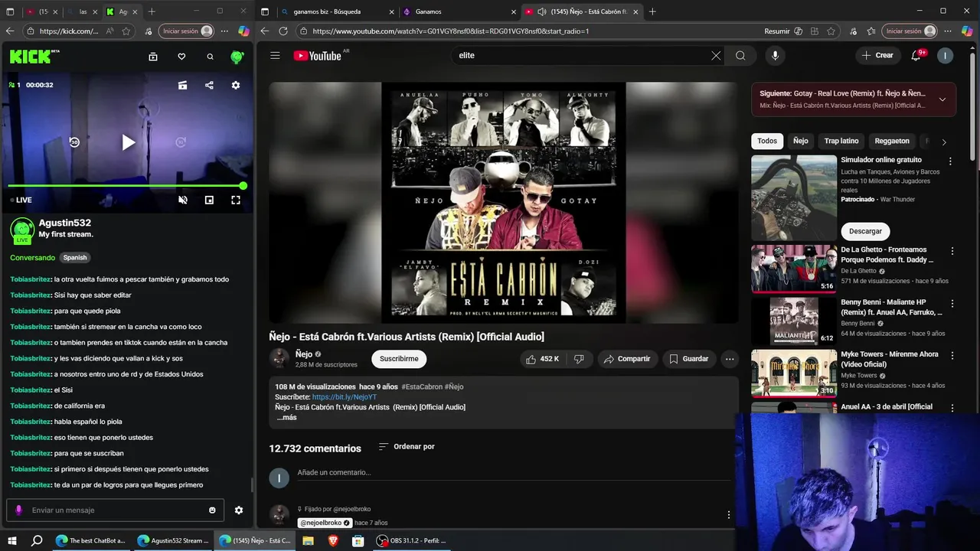The width and height of the screenshot is (980, 551).
Task: Open OBS 31.1.2 from taskbar
Action: (411, 540)
